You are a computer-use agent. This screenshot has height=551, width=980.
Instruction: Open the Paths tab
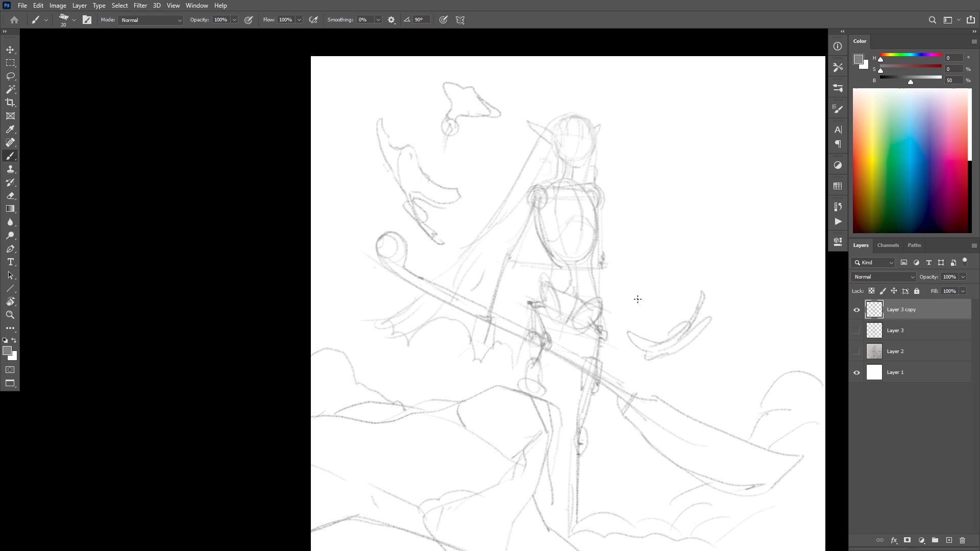tap(914, 245)
